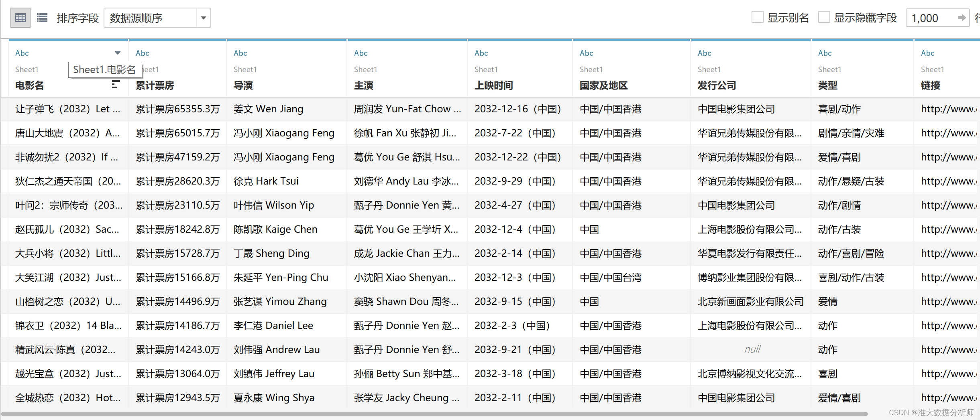Click genre cell 剧情/亲情/灾难
Image resolution: width=980 pixels, height=420 pixels.
(x=862, y=133)
